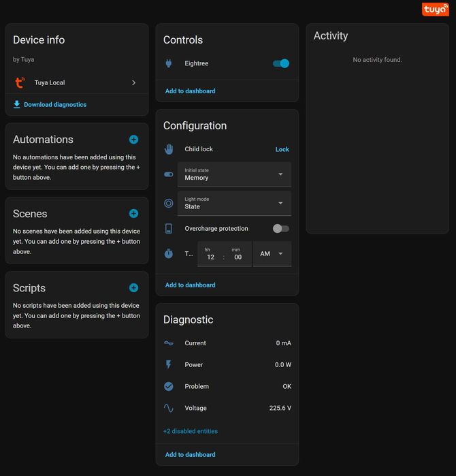This screenshot has width=456, height=476.
Task: Click the Child lock hand icon
Action: pyautogui.click(x=169, y=149)
